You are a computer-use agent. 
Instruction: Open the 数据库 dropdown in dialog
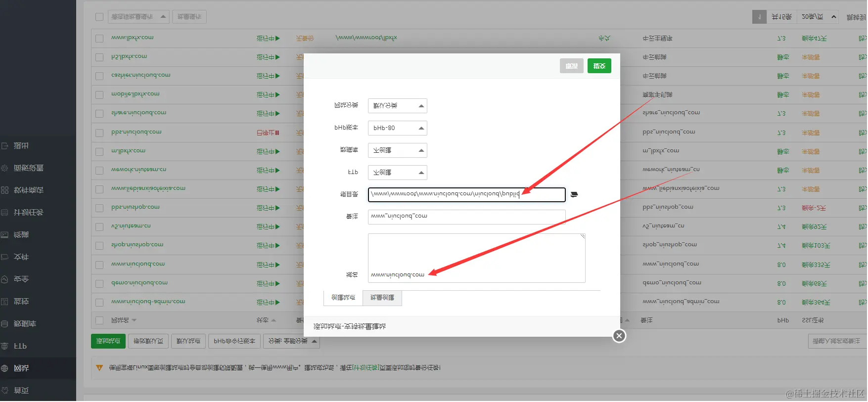pos(397,150)
